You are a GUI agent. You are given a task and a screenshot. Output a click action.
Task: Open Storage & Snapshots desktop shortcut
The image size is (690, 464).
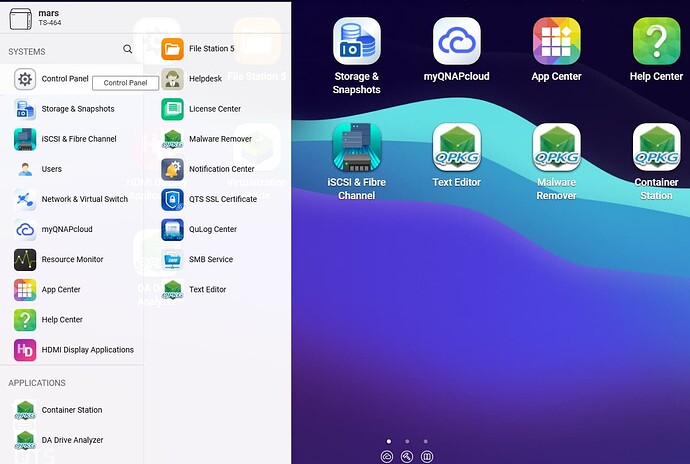tap(356, 56)
